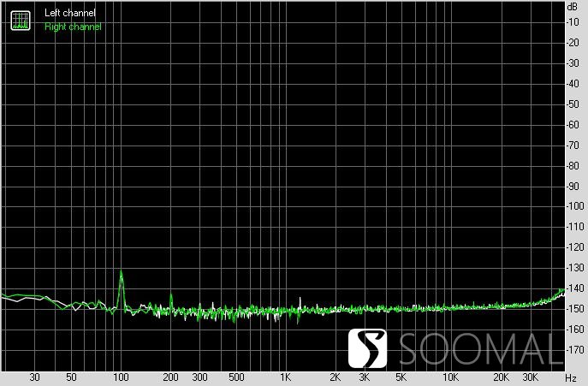Select the green "Right channel" legend label

click(73, 27)
